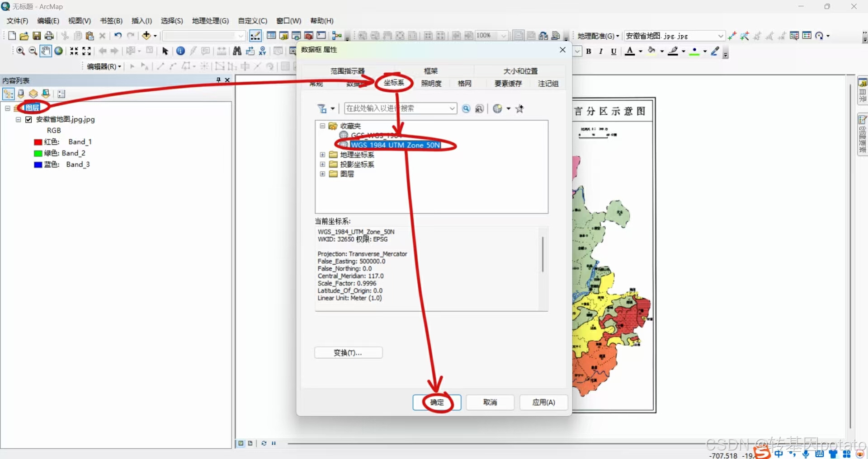This screenshot has height=459, width=868.
Task: Open the Table of Contents window icon
Action: pyautogui.click(x=271, y=36)
